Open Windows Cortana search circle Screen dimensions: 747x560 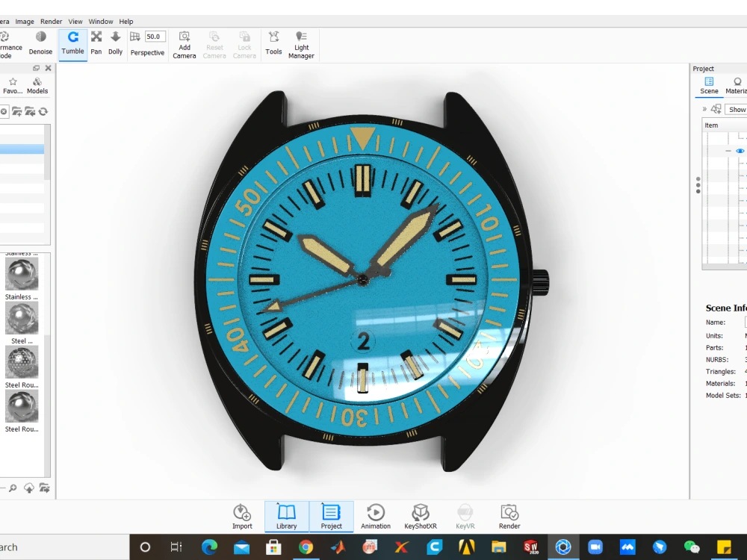[146, 547]
